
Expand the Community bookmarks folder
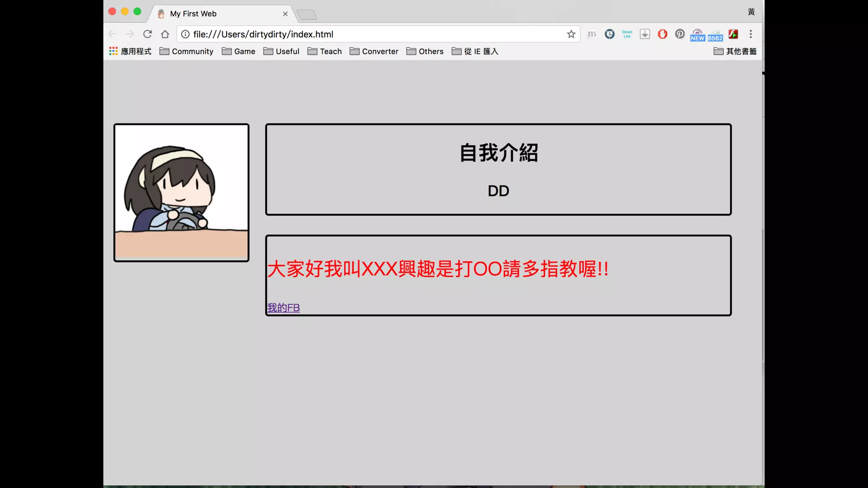pos(186,51)
